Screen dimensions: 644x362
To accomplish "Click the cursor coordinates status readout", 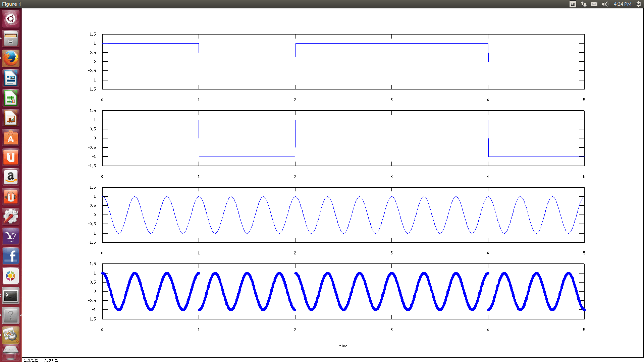I will coord(41,360).
